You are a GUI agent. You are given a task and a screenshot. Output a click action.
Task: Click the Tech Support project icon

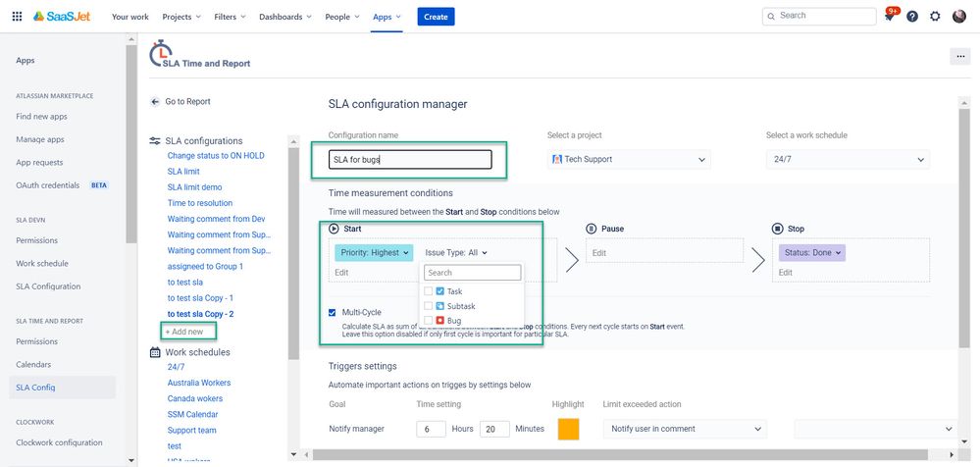coord(557,159)
